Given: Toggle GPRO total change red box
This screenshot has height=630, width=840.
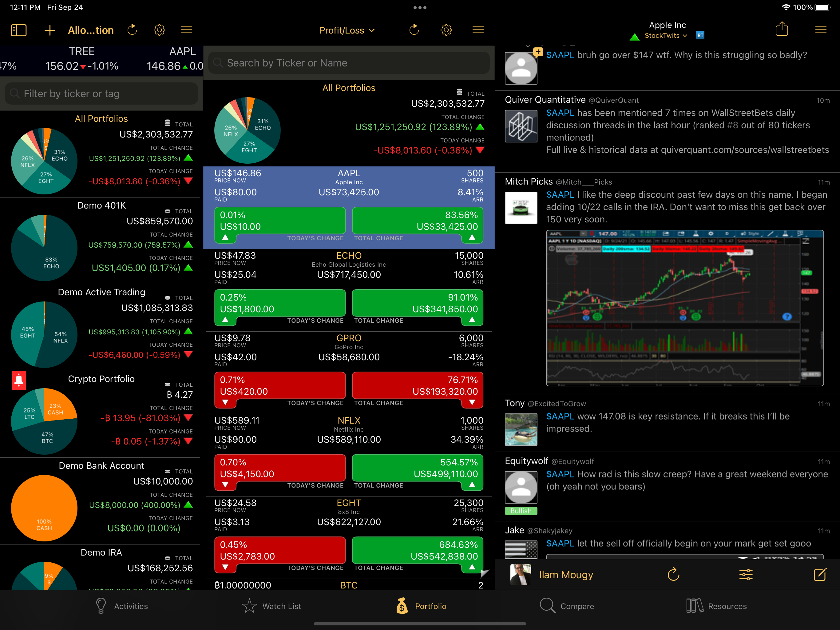Looking at the screenshot, I should 417,386.
